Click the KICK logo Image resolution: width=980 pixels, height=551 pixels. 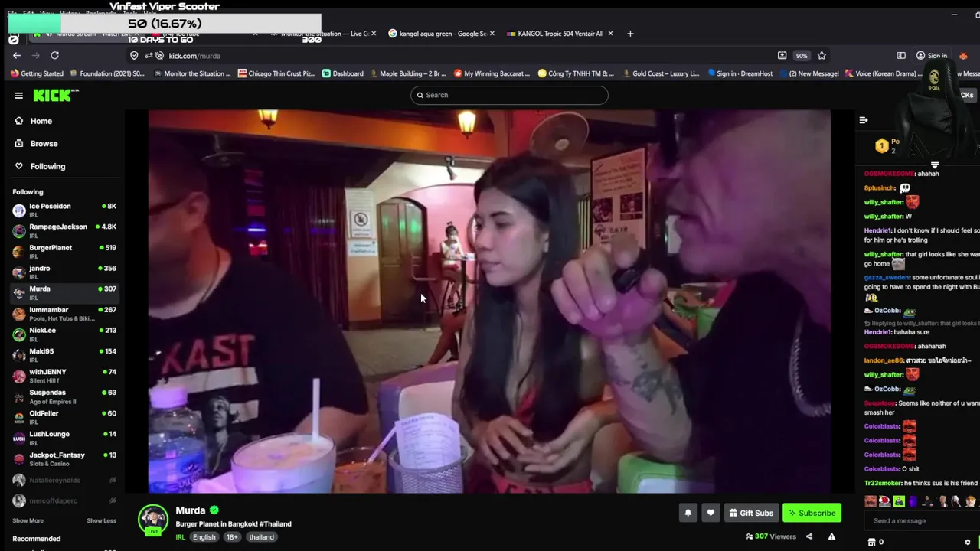55,95
